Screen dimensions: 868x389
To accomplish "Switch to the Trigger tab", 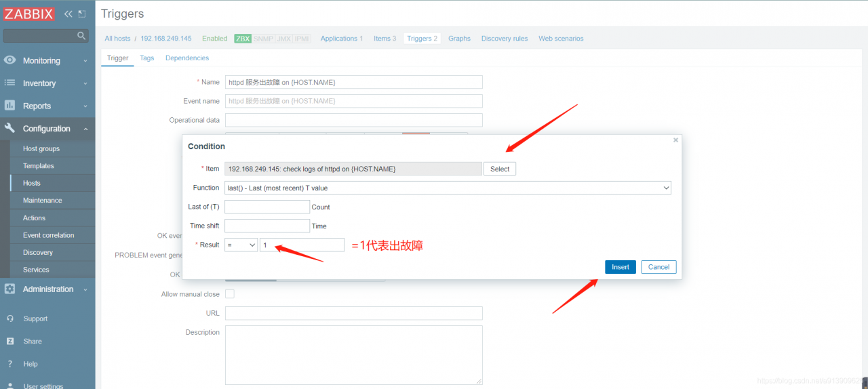I will click(x=117, y=58).
